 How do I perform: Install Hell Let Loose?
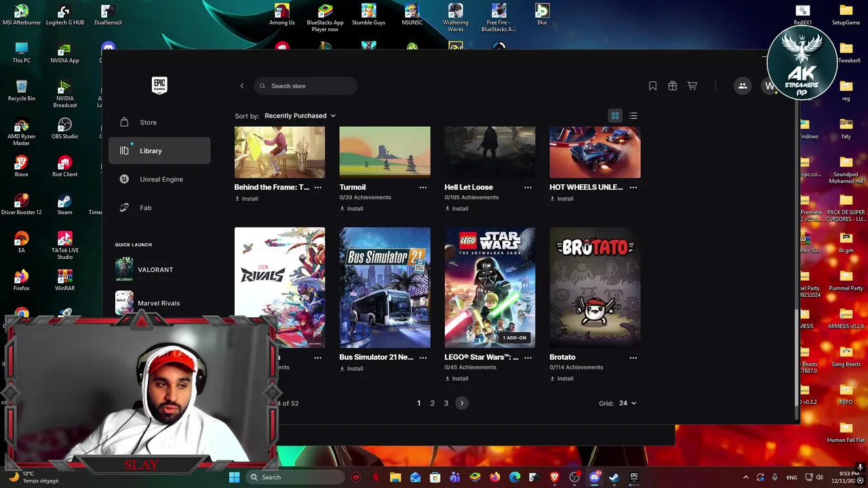(456, 209)
